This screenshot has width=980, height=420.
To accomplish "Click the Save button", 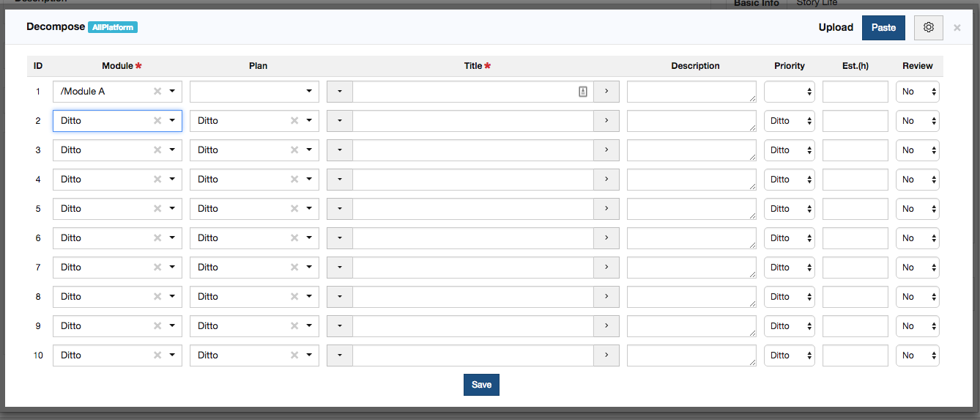I will coord(481,385).
